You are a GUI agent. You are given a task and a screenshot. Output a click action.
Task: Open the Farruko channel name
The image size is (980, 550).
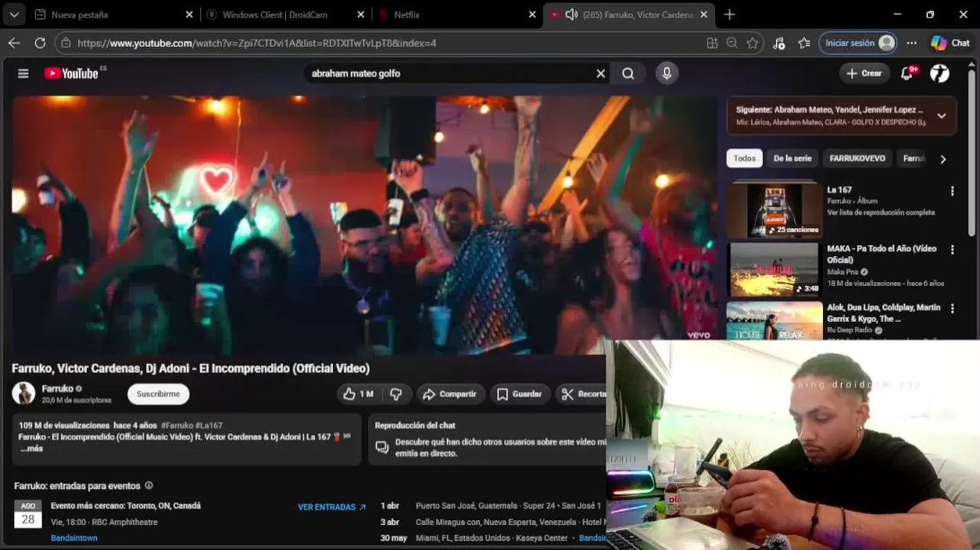point(57,389)
